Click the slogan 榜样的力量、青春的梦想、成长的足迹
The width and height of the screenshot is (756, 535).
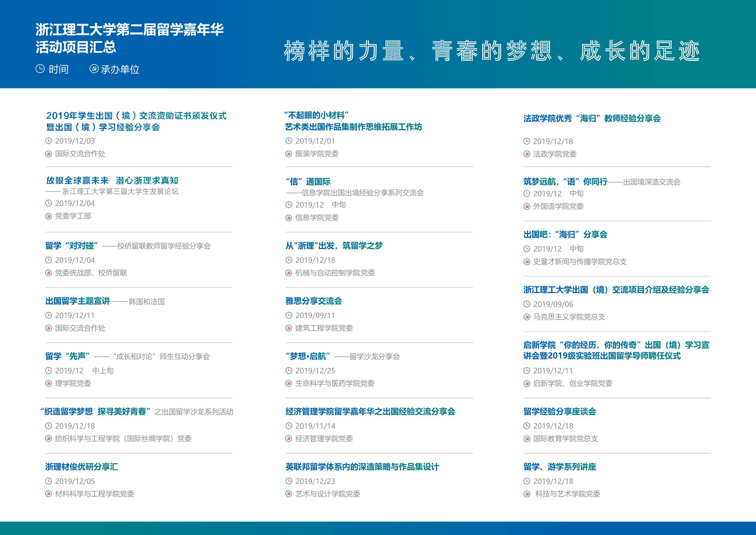[x=492, y=51]
